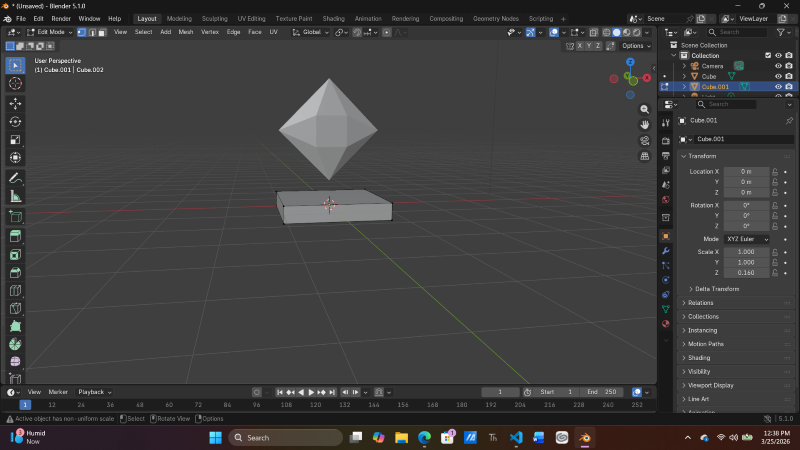Select the Move tool in the toolbar
The image size is (800, 450).
point(15,103)
